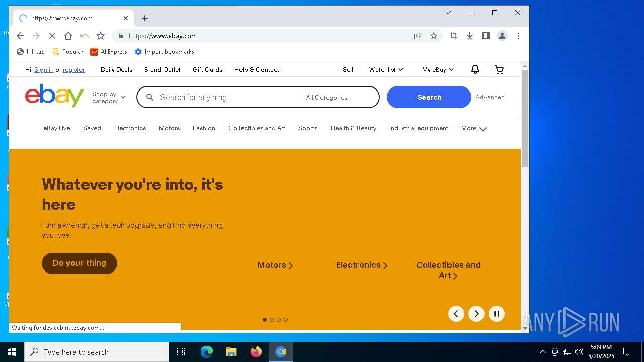Open the browser home page icon
The image size is (644, 362).
click(x=68, y=36)
